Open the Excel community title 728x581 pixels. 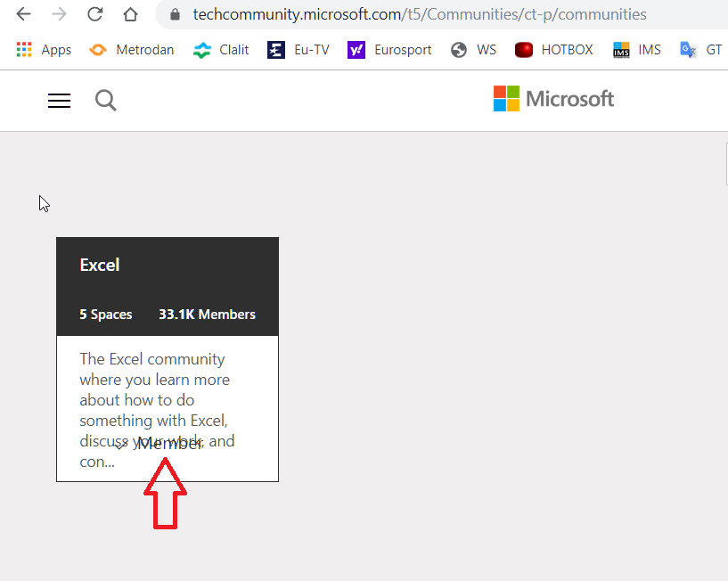coord(99,264)
